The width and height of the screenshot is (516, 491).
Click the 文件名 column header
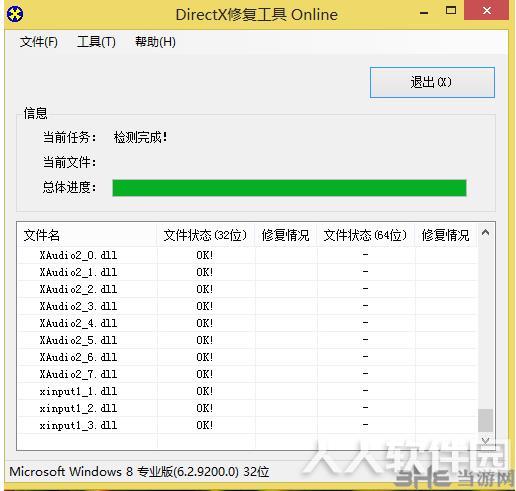click(87, 235)
